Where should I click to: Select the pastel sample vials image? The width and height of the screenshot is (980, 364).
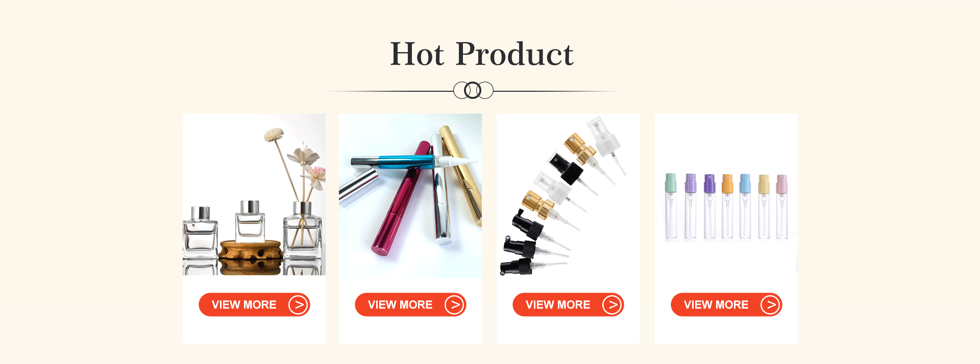click(726, 206)
